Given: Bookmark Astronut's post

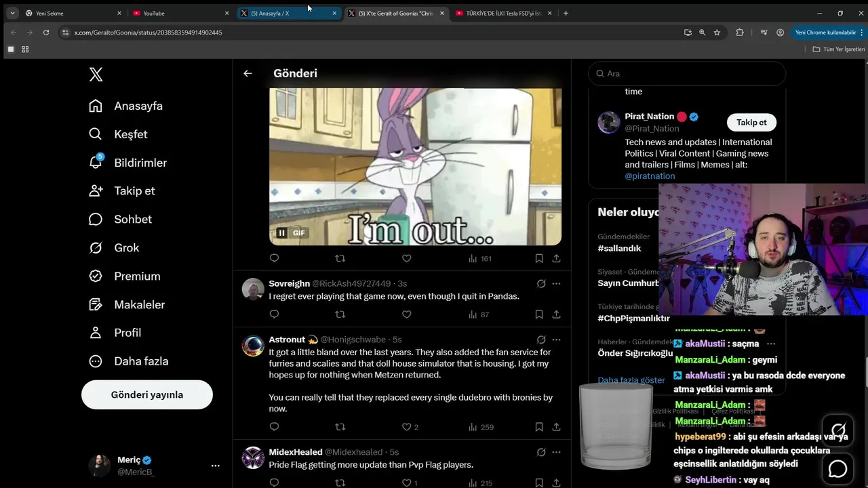Looking at the screenshot, I should [539, 427].
